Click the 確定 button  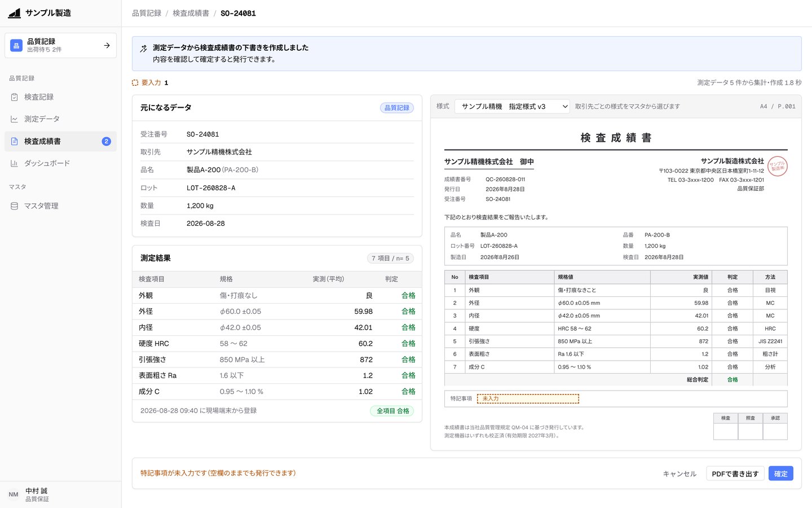pyautogui.click(x=780, y=474)
